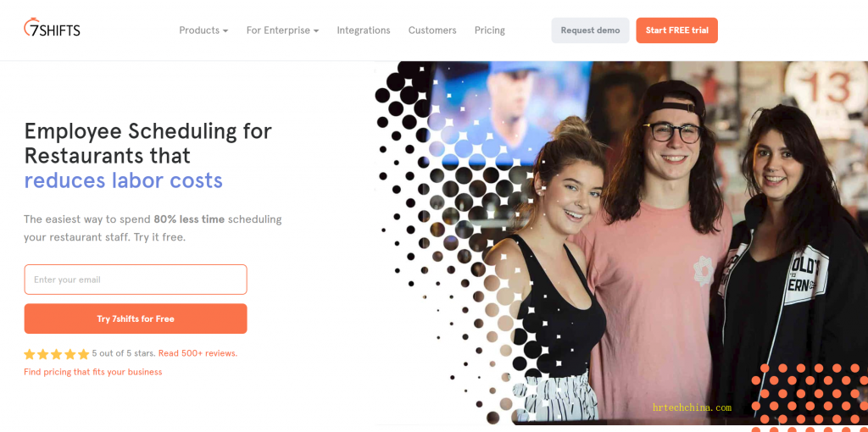Viewport: 868px width, 432px height.
Task: Open the Pricing page
Action: tap(489, 30)
